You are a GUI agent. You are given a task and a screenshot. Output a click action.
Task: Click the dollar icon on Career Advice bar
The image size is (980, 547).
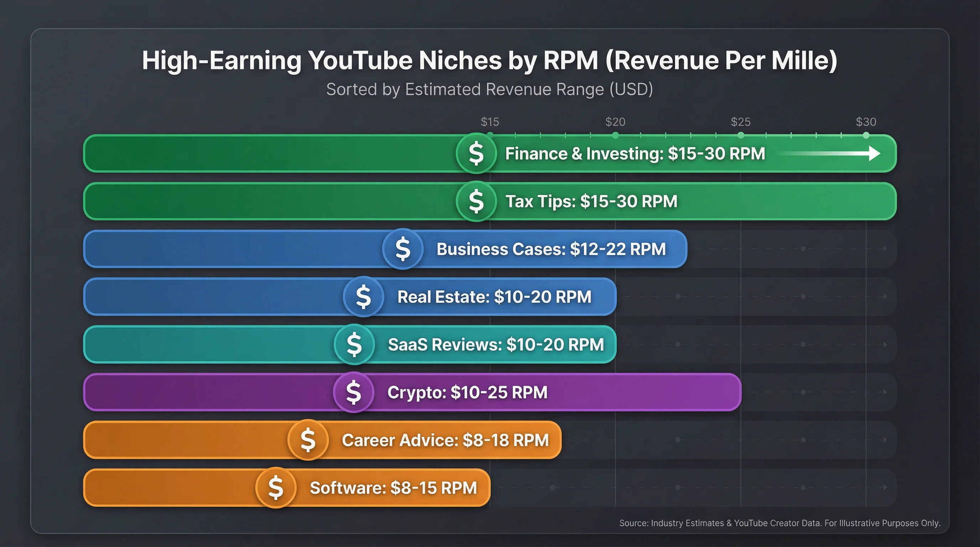point(307,440)
